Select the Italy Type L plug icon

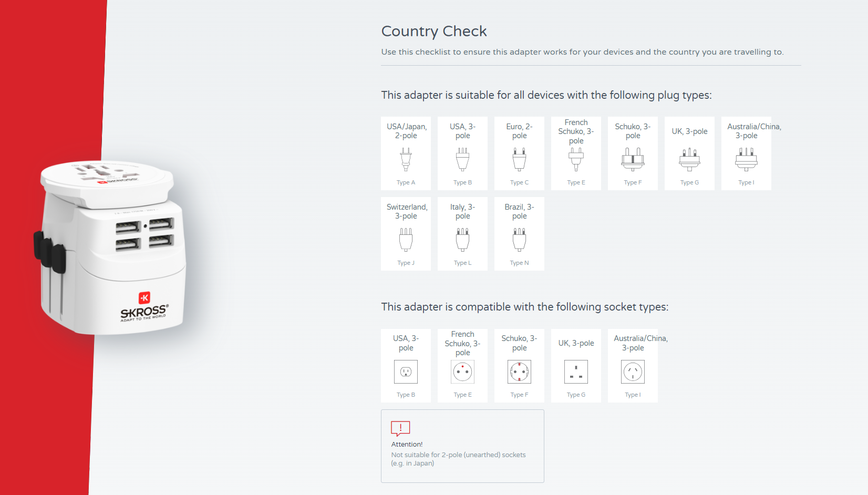click(462, 240)
